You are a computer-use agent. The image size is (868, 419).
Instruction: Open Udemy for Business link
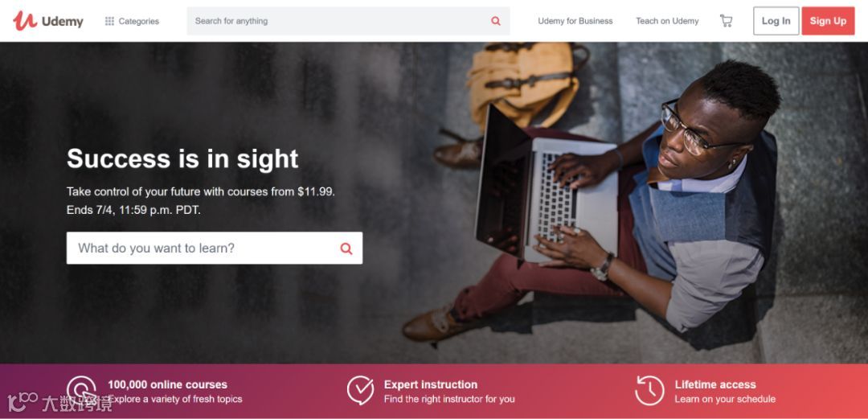pos(575,21)
